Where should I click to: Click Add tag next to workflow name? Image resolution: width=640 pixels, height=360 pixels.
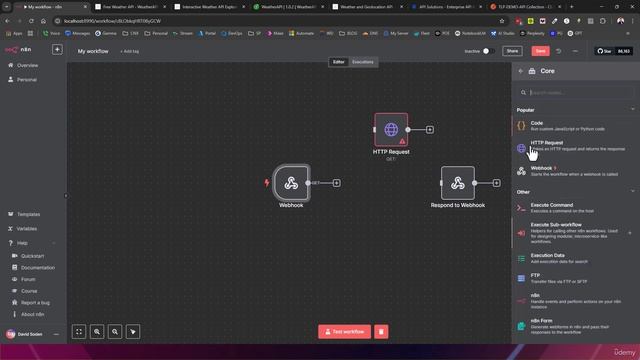point(130,51)
